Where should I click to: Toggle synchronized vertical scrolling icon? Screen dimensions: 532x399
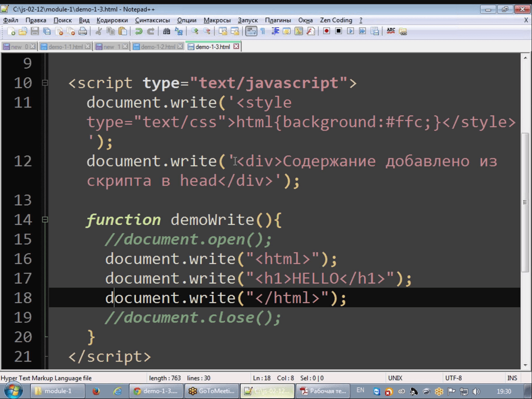223,31
